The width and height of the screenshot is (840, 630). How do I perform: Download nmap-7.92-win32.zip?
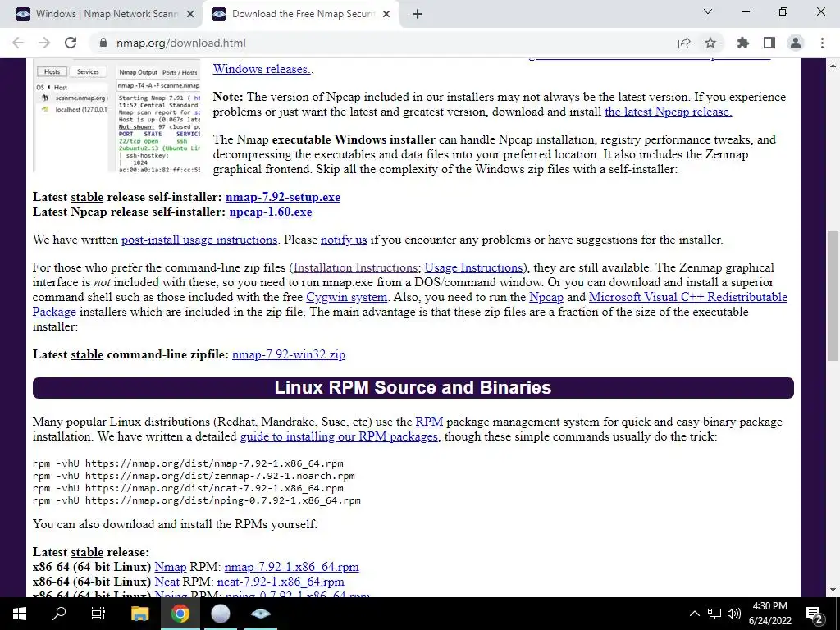[x=288, y=354]
